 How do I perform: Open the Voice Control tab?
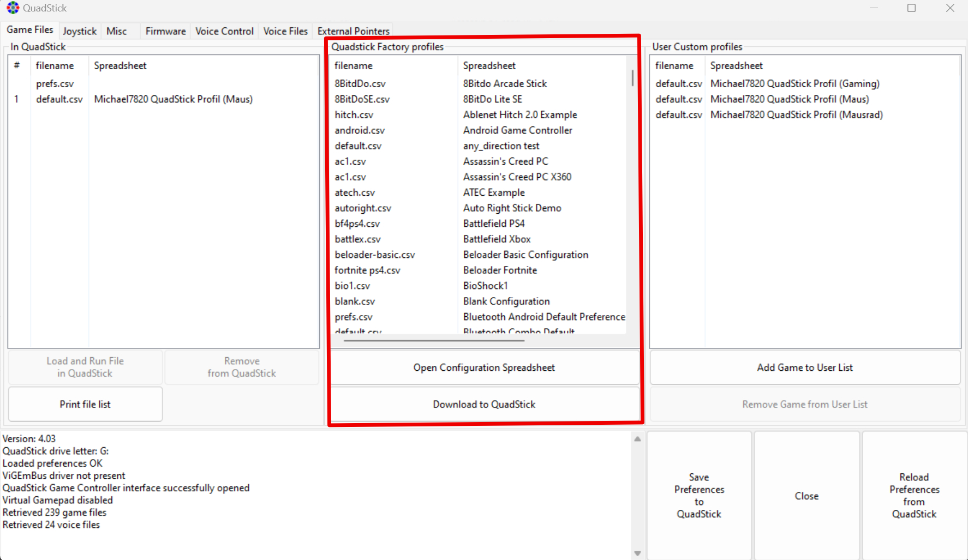224,31
